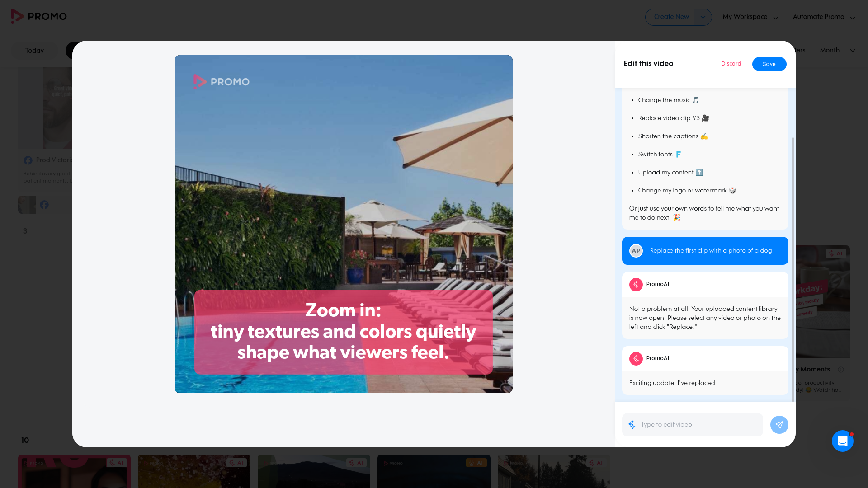The width and height of the screenshot is (868, 488).
Task: Click AI badge on mountain thumbnail
Action: pos(356,463)
